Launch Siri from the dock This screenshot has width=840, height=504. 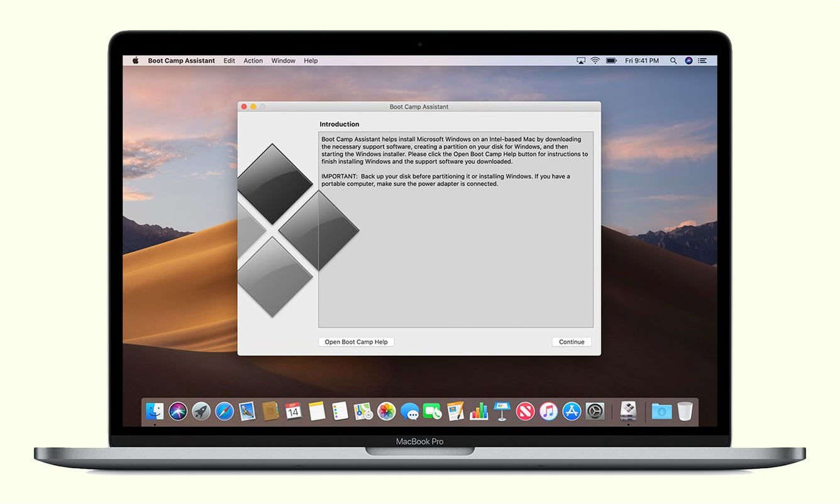[178, 412]
